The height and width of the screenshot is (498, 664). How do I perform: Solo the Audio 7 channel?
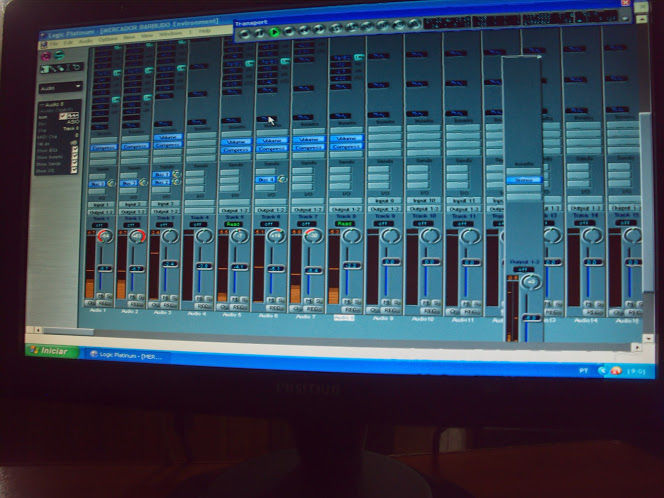tap(319, 301)
